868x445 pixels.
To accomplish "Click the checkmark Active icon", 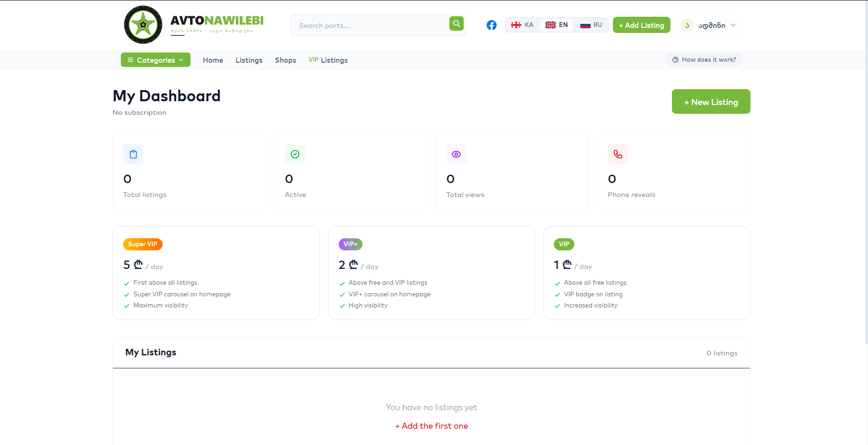I will 295,154.
